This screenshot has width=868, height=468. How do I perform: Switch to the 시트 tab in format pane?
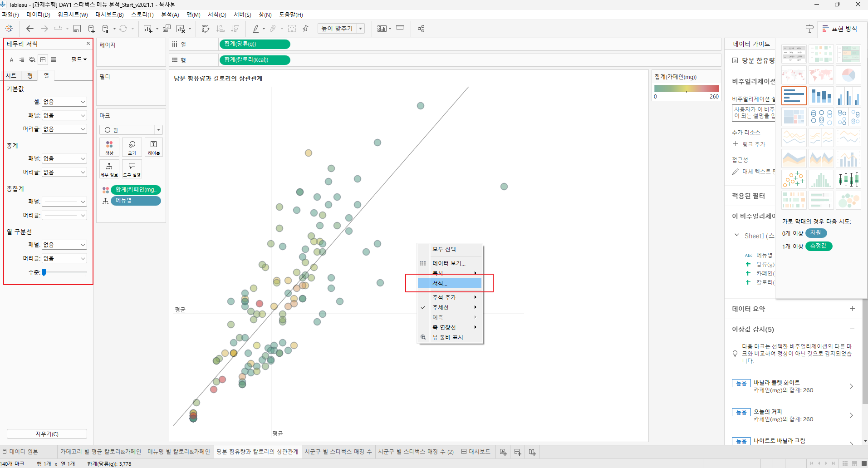(11, 76)
